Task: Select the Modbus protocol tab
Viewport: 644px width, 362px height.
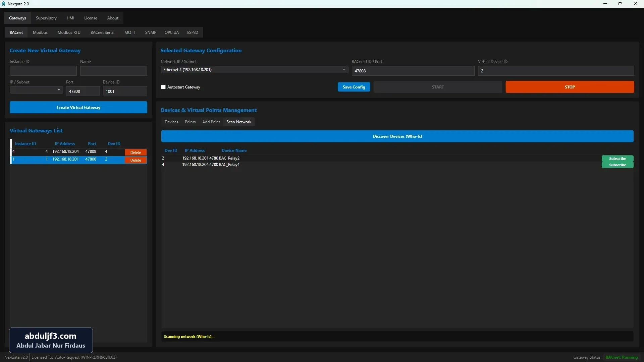Action: coord(40,33)
